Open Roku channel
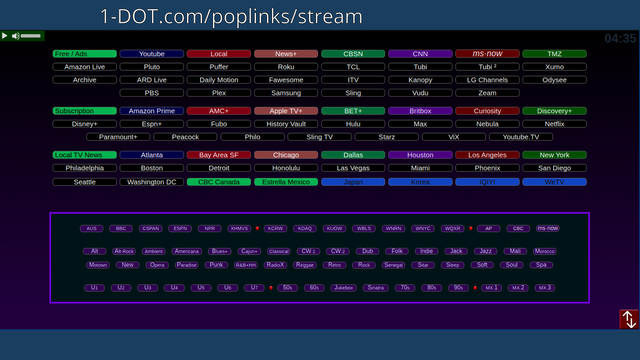640x360 pixels. point(286,67)
